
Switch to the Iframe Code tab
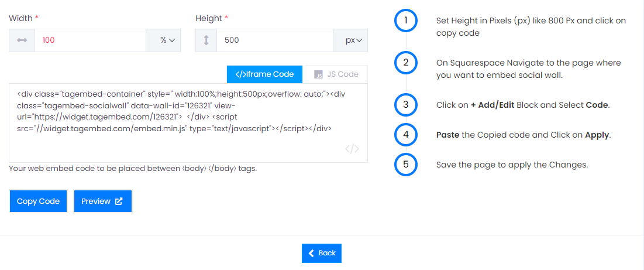coord(265,74)
